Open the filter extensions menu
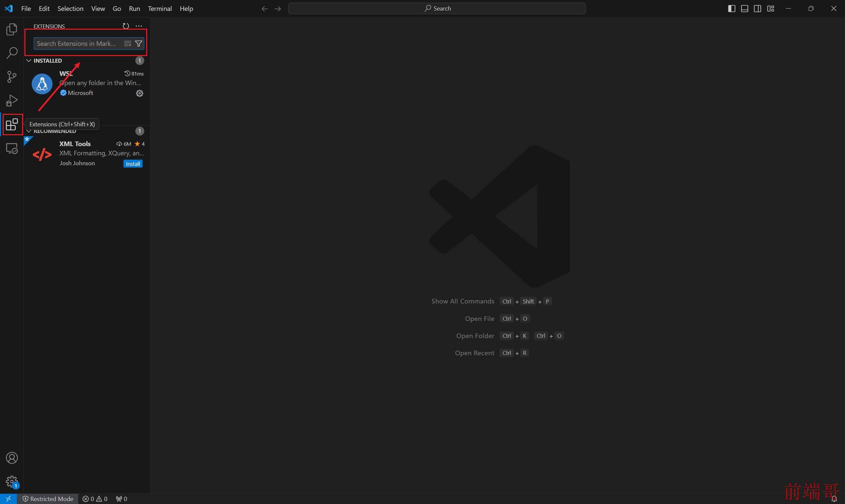 tap(139, 44)
